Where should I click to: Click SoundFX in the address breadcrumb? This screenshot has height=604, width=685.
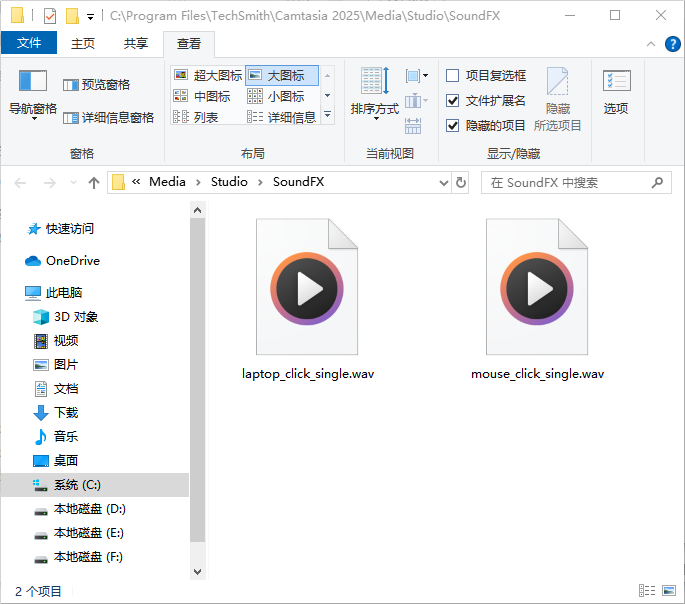[x=298, y=182]
